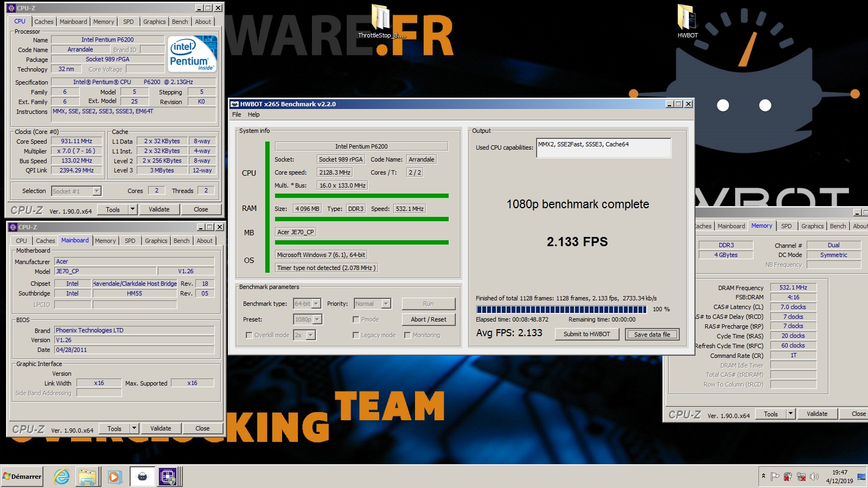Open the ThrottleStop folder on the desktop

tap(381, 22)
